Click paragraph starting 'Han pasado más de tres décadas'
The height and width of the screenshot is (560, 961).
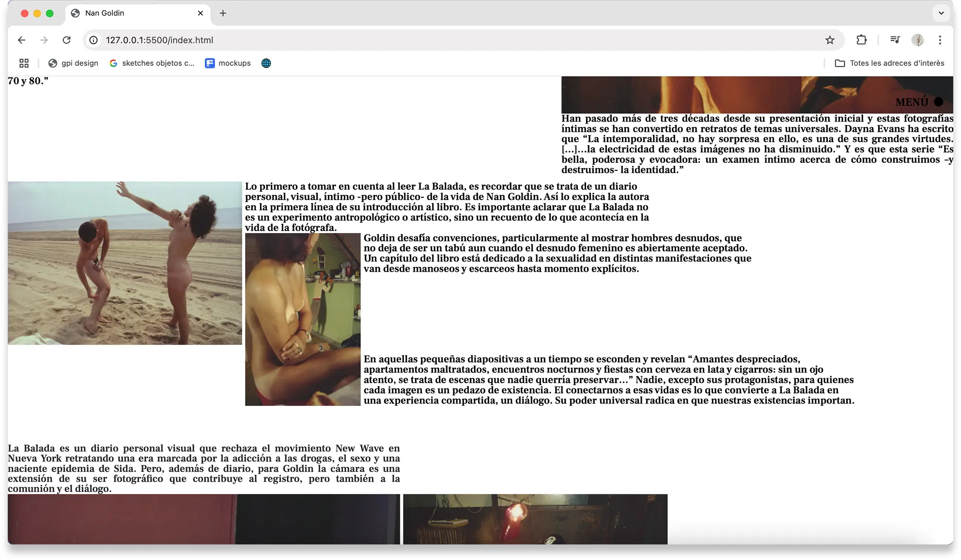(757, 144)
